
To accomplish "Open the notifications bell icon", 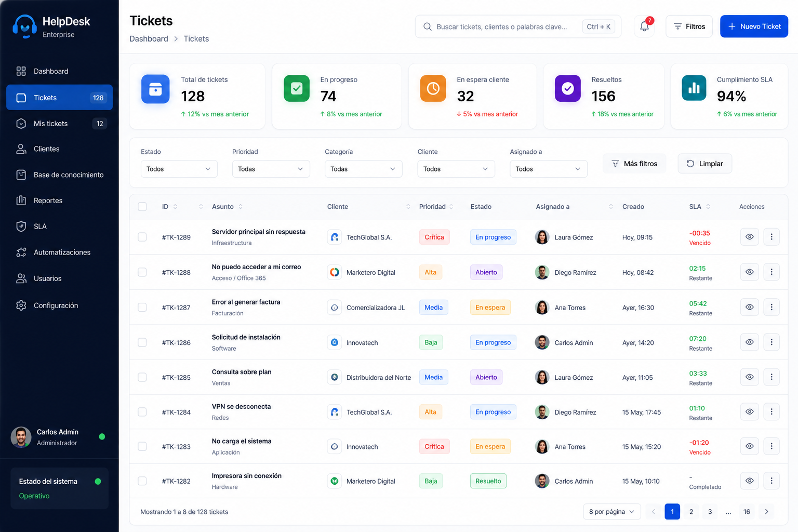I will (644, 26).
